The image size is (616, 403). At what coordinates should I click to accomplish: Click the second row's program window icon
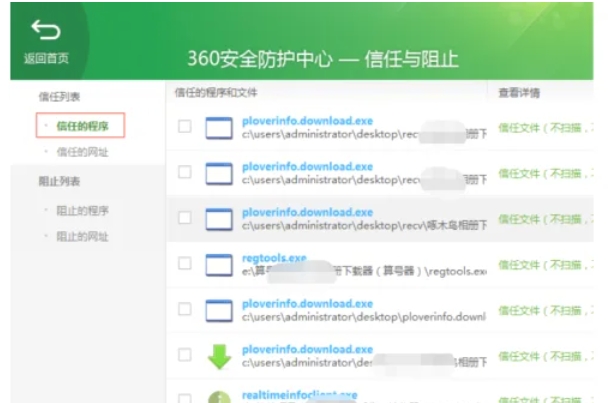pos(218,173)
